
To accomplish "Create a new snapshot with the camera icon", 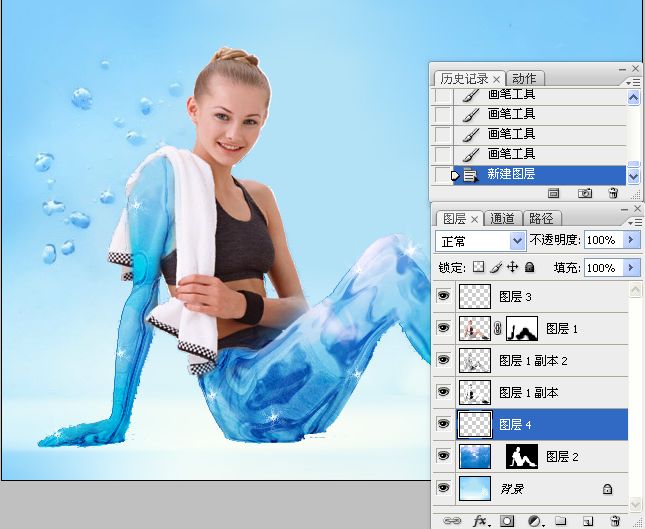I will (x=585, y=192).
